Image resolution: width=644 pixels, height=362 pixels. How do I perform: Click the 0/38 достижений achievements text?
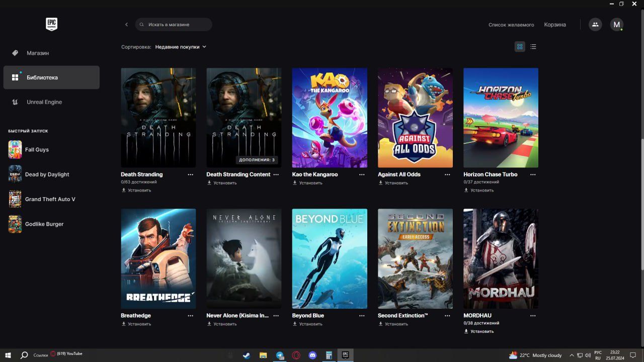[481, 323]
